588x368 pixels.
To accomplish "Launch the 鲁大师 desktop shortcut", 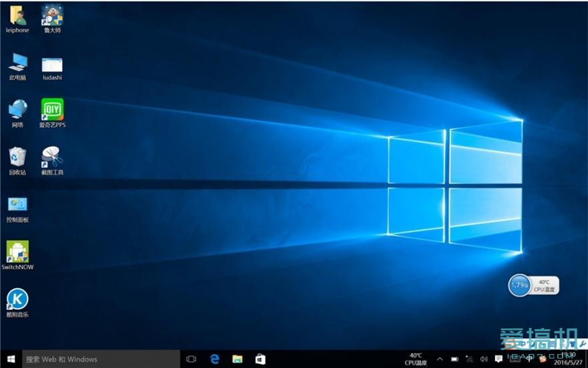I will tap(52, 19).
